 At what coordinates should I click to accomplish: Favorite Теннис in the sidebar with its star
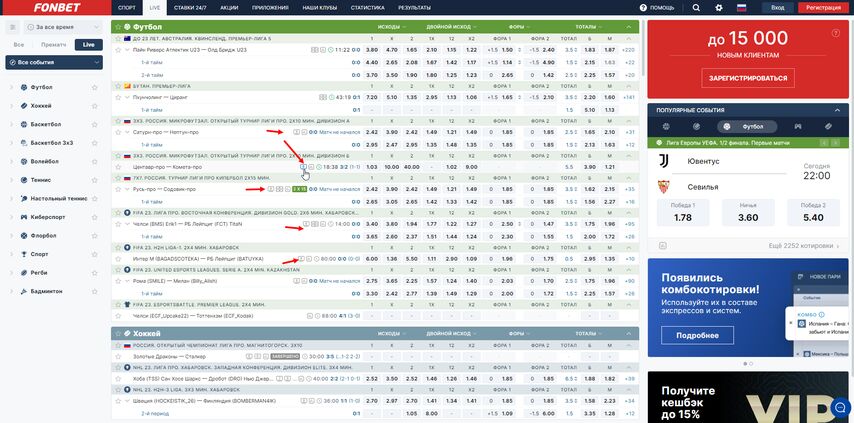tap(94, 180)
